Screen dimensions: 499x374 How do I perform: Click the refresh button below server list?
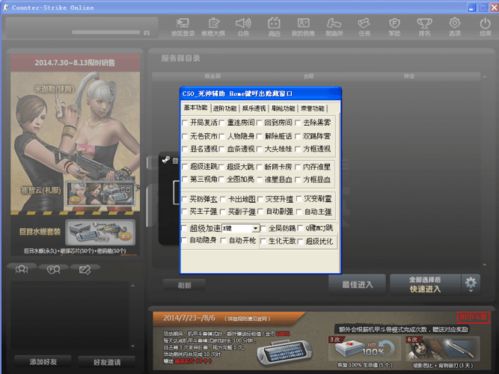pos(184,285)
